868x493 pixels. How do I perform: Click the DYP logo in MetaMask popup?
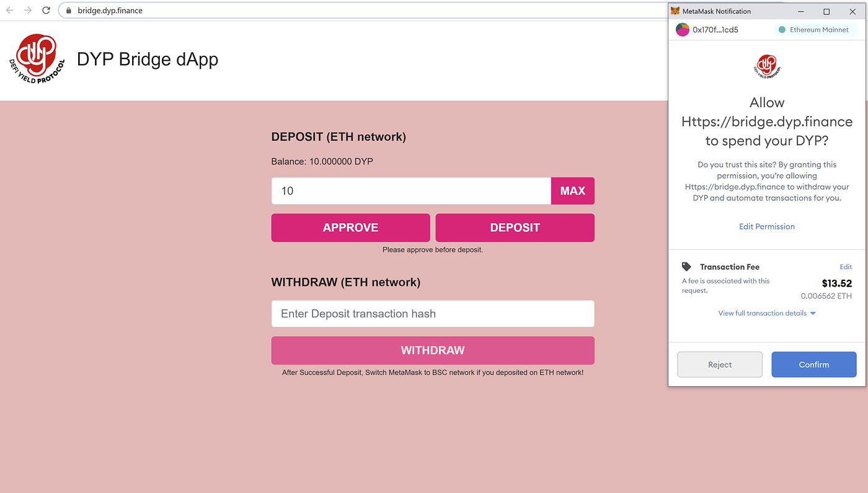click(767, 66)
